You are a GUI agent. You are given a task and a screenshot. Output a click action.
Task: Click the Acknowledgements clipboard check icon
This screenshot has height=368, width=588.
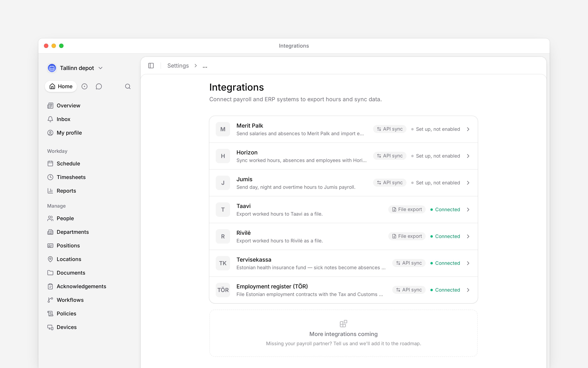50,286
